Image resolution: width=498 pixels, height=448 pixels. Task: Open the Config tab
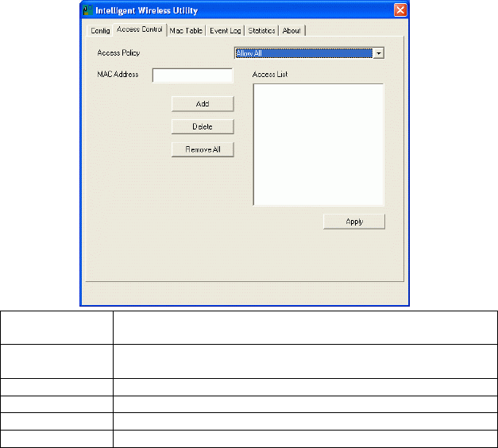tap(100, 30)
